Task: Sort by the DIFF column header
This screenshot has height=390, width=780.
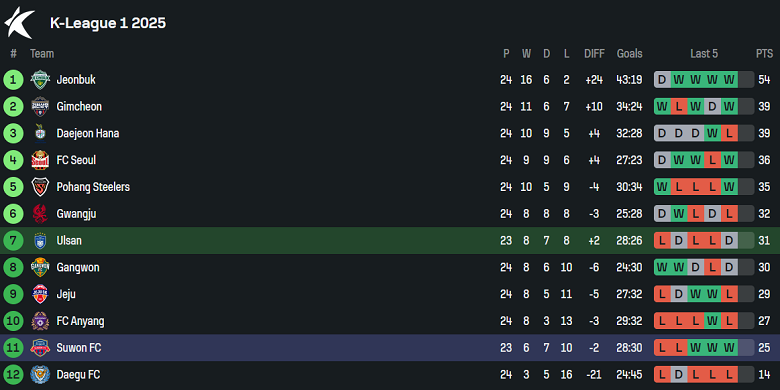Action: 594,54
